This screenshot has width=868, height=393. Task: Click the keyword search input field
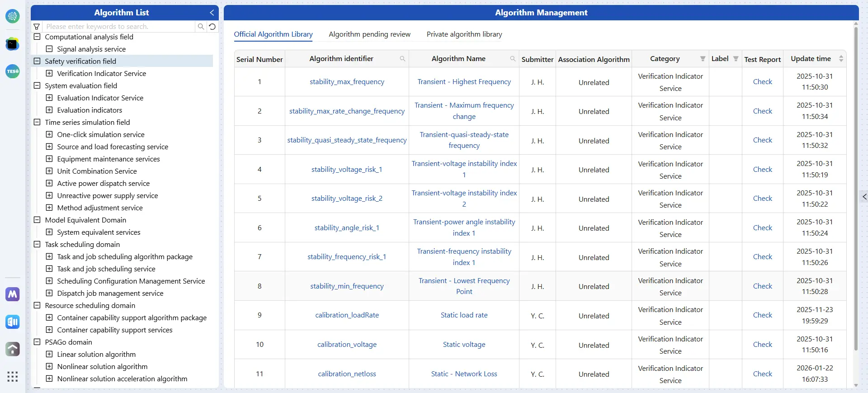tap(119, 27)
